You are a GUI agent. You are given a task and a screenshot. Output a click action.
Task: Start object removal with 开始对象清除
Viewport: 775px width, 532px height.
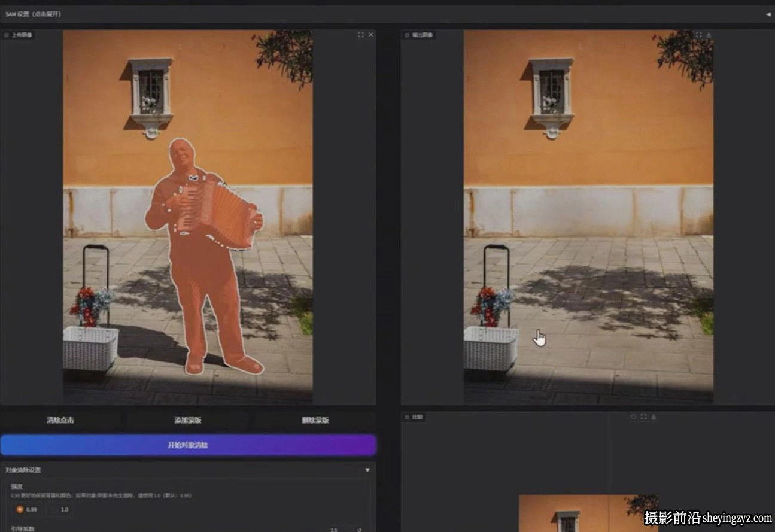pos(188,445)
